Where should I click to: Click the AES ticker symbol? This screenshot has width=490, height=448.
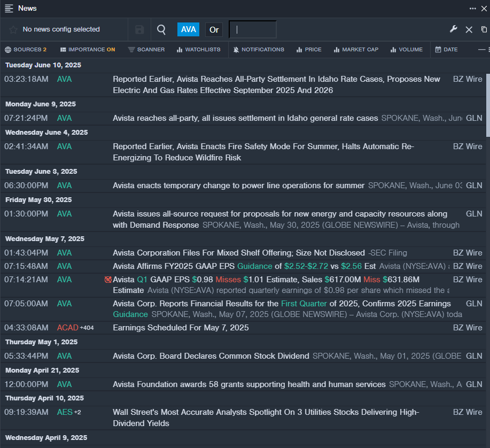[x=65, y=412]
